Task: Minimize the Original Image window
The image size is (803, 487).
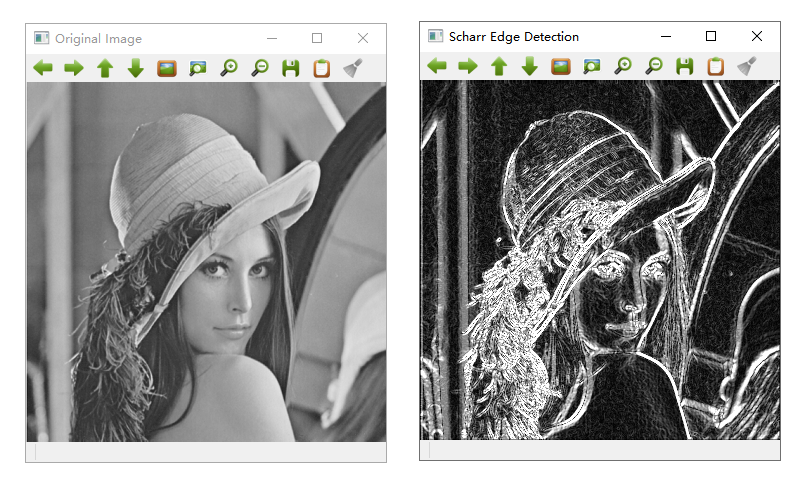Action: [272, 38]
